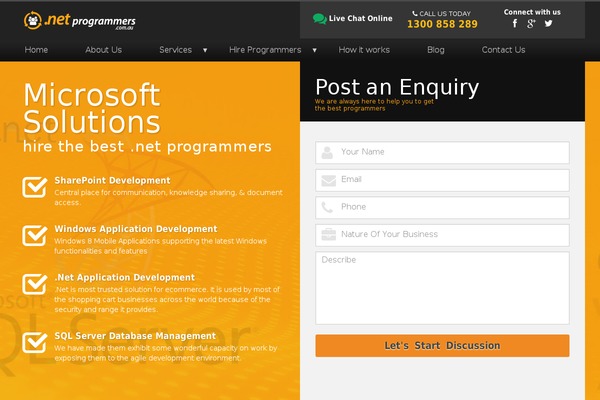Click 'We have made them exhibit' description
The width and height of the screenshot is (600, 400).
coord(166,353)
